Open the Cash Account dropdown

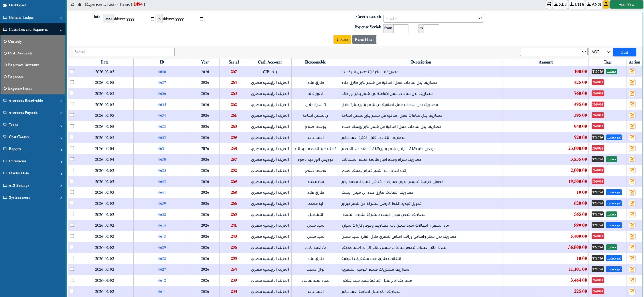click(x=433, y=18)
